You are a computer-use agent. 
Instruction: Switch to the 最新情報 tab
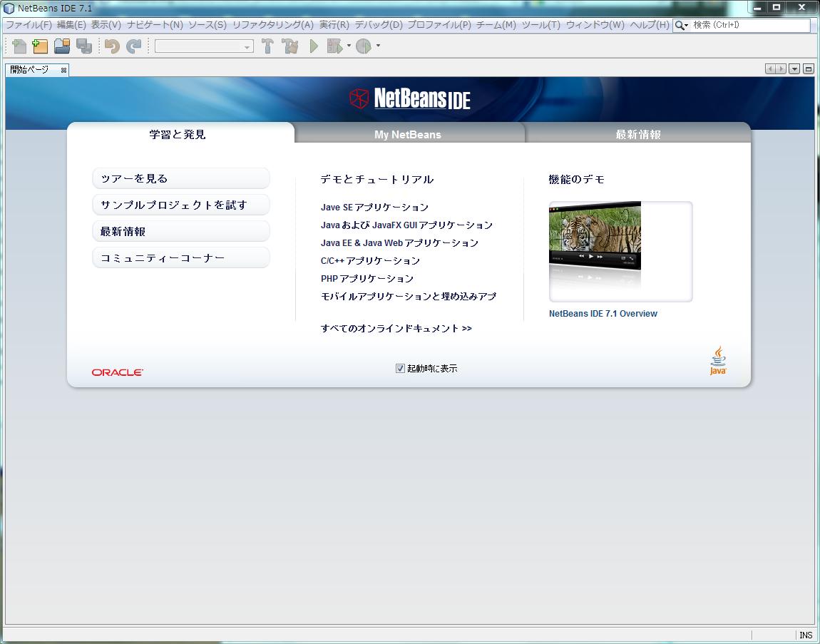pyautogui.click(x=638, y=135)
